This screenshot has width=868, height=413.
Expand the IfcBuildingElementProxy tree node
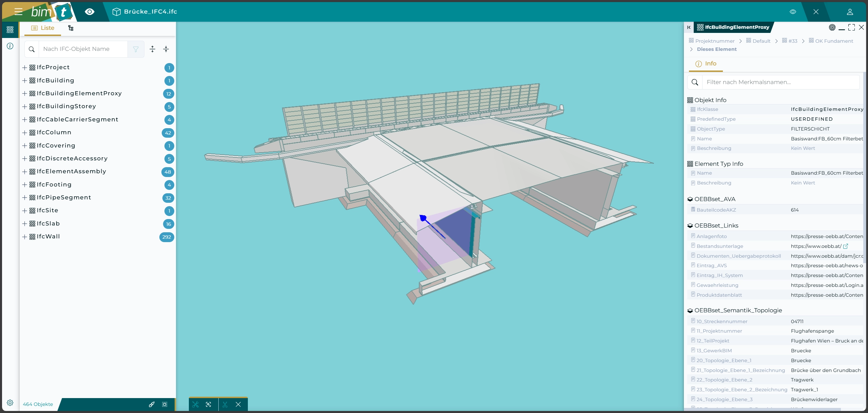point(24,94)
